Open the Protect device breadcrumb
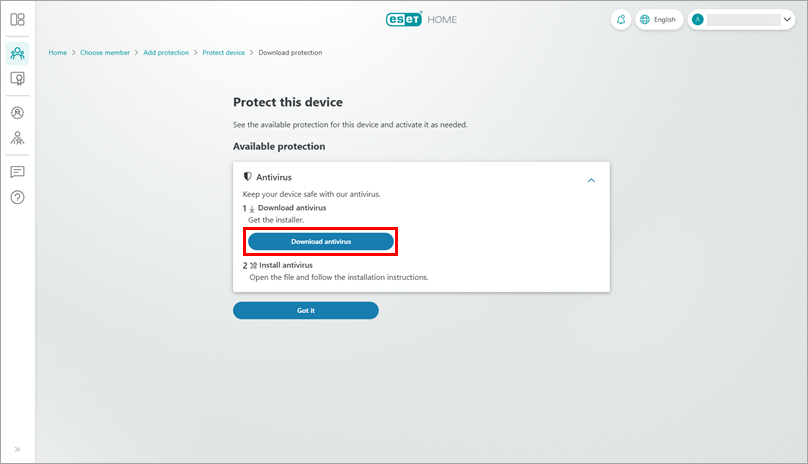Screen dimensions: 808x464 (223, 52)
